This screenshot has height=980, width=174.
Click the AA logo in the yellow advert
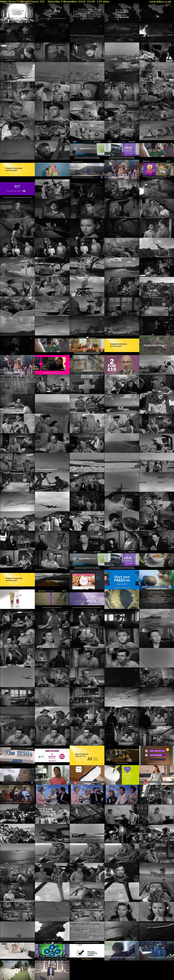[89, 759]
